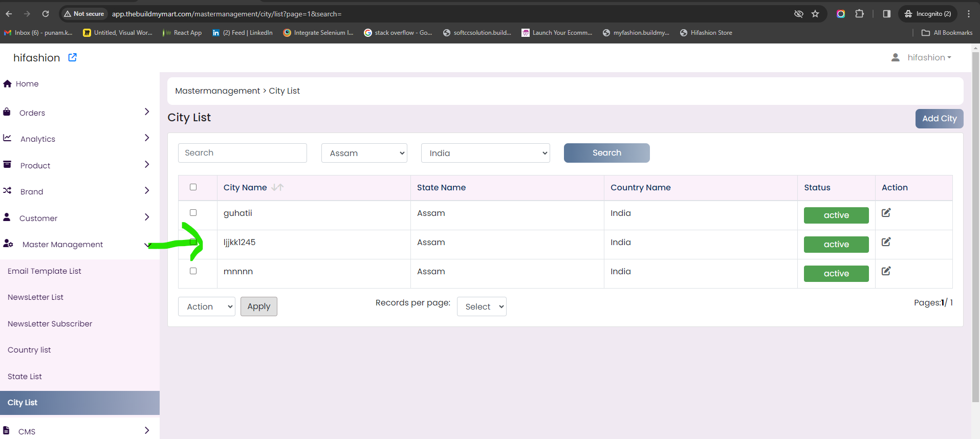This screenshot has width=980, height=439.
Task: Click the Analytics chart icon
Action: 7,138
